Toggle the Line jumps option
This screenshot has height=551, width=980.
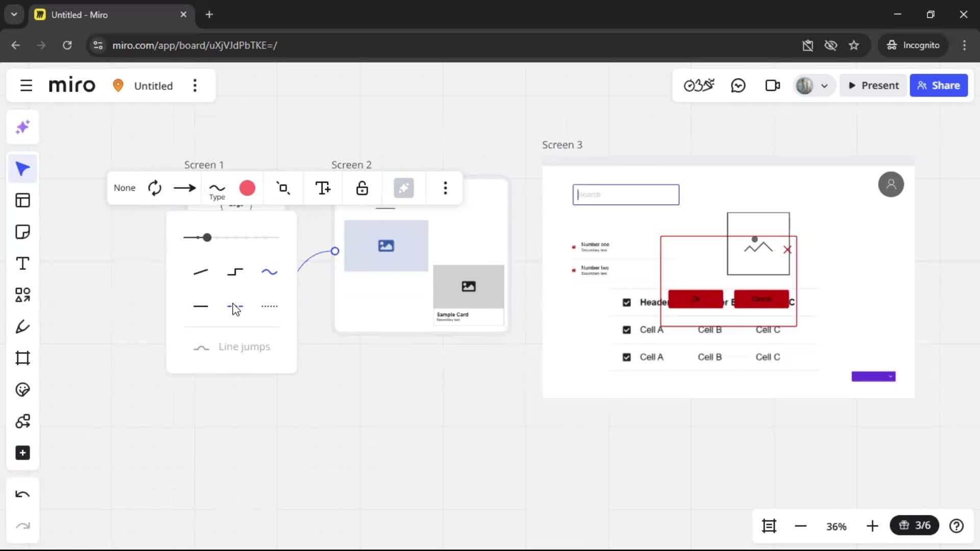[x=231, y=347]
